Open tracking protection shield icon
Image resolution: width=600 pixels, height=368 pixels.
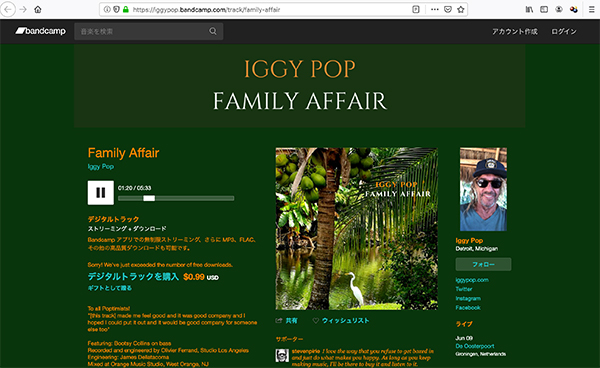pyautogui.click(x=116, y=10)
